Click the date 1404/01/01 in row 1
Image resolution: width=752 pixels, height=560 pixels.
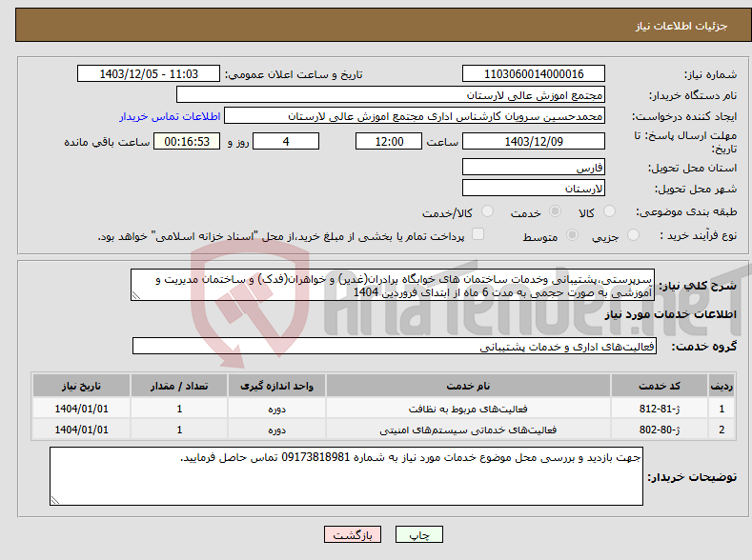[82, 409]
